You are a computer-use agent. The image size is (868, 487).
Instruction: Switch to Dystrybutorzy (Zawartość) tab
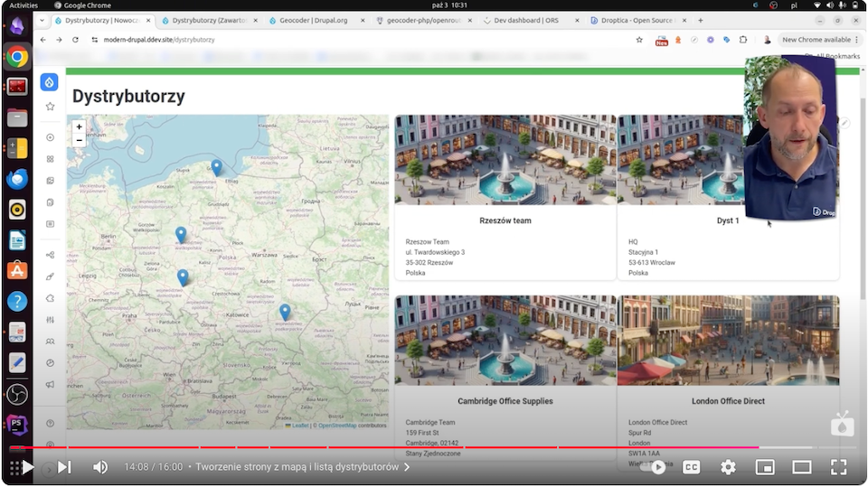(209, 21)
